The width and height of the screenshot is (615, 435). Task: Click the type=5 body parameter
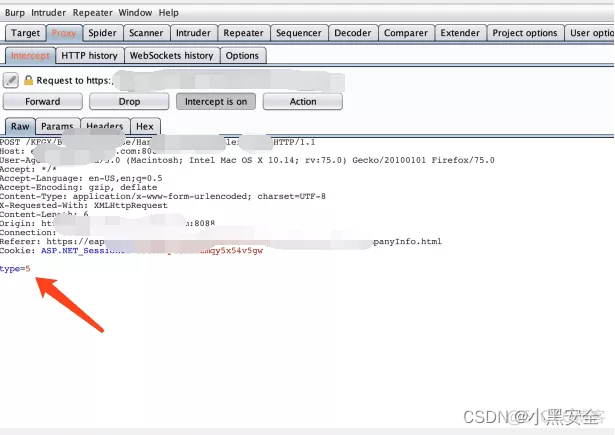click(15, 269)
